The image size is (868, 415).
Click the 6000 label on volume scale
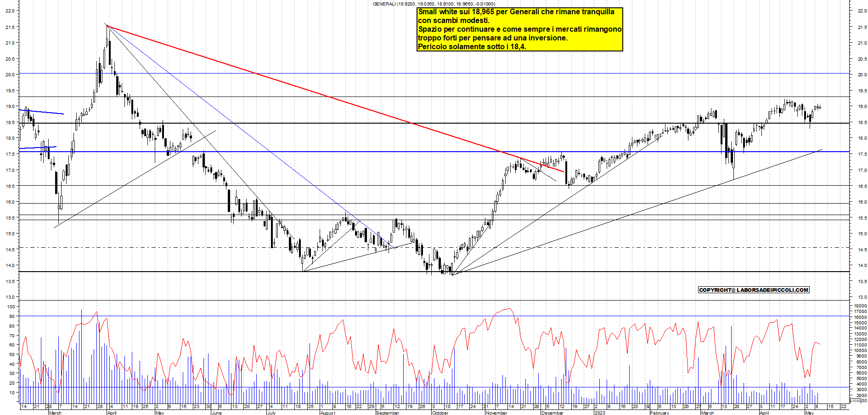[861, 373]
